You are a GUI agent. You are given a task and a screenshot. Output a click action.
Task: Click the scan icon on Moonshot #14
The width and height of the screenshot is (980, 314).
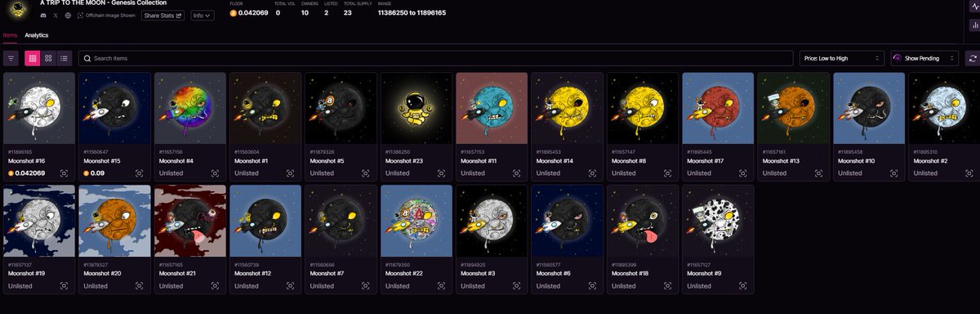591,173
